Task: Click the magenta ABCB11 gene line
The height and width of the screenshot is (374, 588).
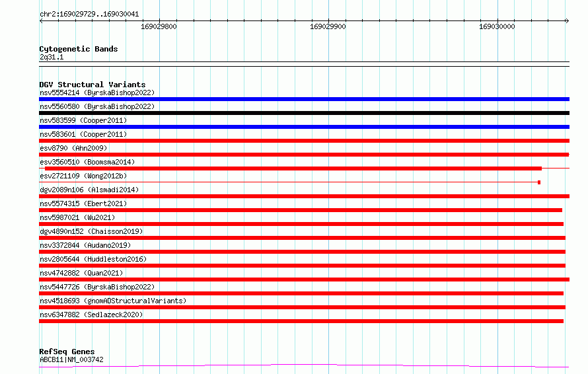Action: (x=304, y=365)
